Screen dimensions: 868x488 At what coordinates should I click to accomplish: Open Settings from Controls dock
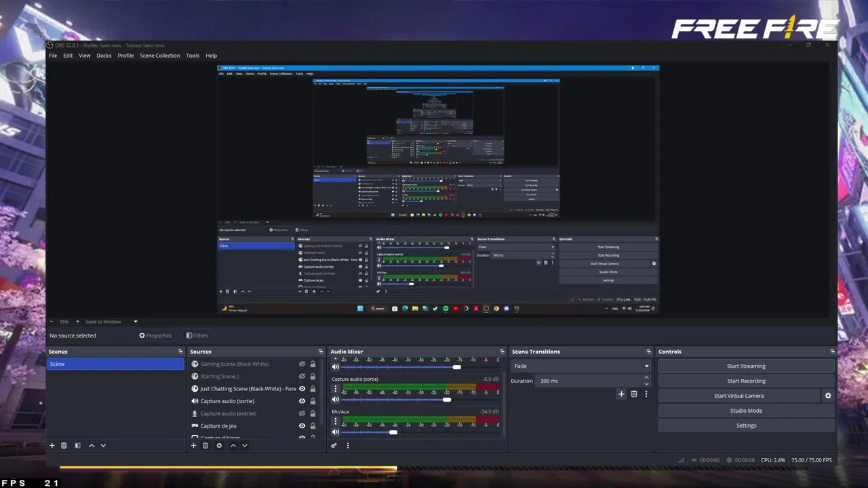point(746,426)
